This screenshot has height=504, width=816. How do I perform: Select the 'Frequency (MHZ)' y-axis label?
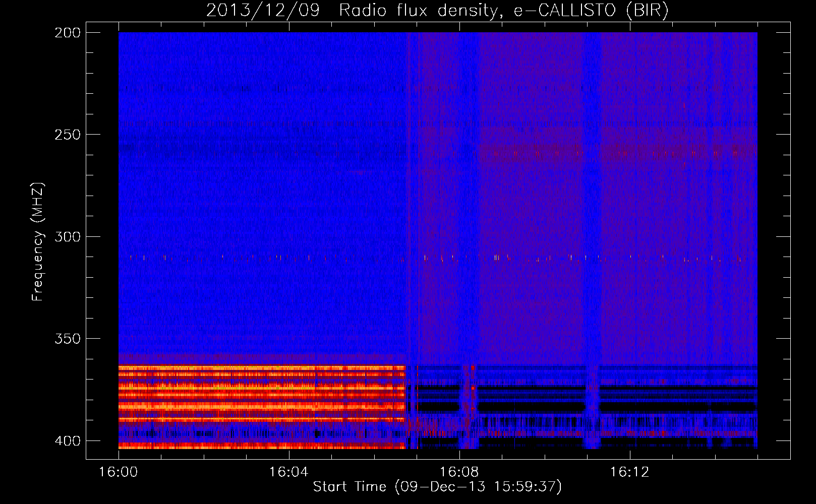click(38, 242)
